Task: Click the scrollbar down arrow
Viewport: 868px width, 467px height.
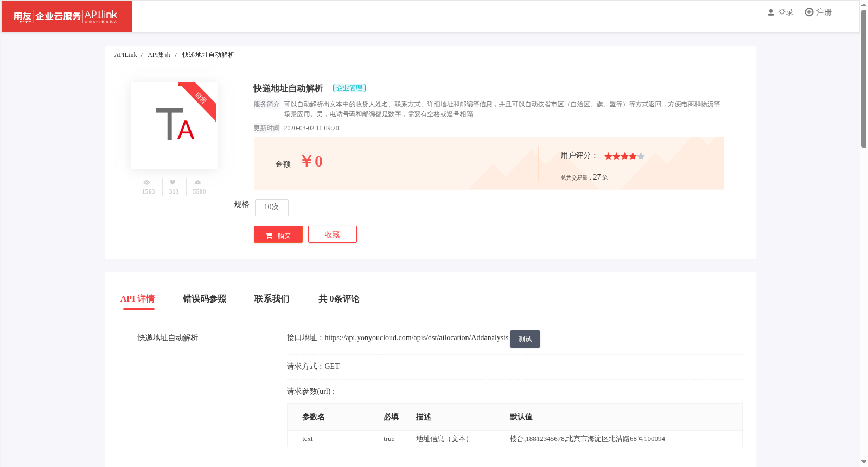Action: pyautogui.click(x=864, y=462)
